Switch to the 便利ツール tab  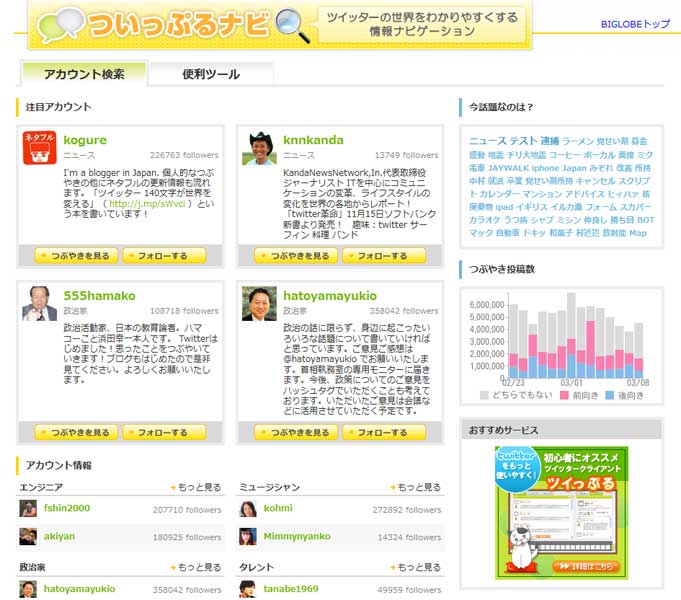[x=211, y=74]
